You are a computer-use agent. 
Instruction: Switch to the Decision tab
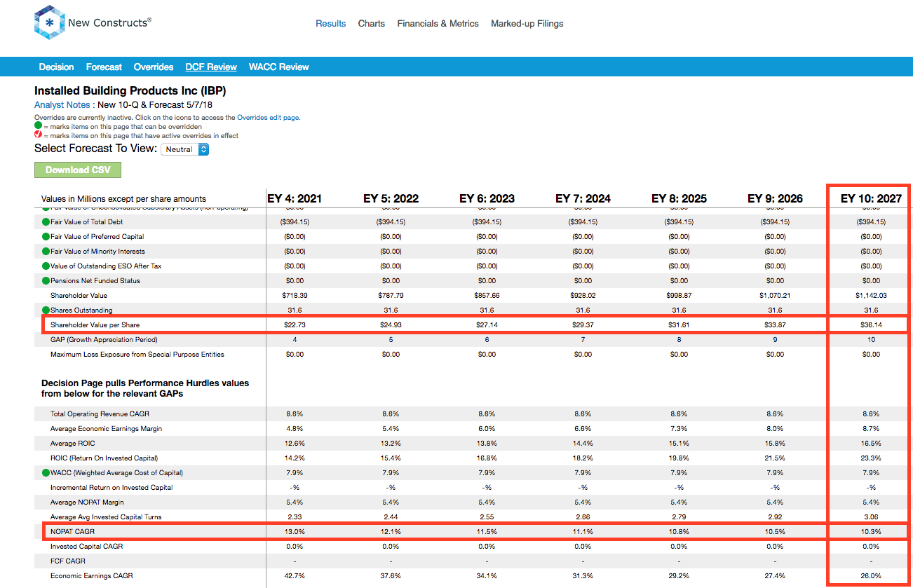pyautogui.click(x=57, y=67)
